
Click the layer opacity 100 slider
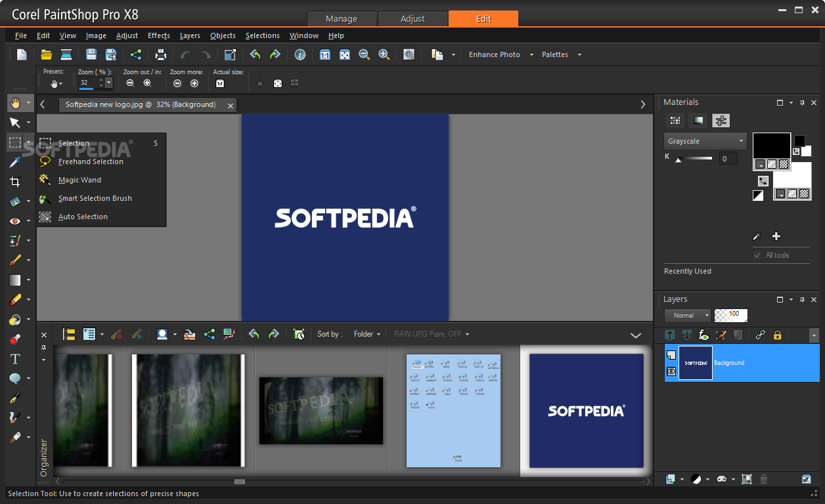[x=731, y=316]
